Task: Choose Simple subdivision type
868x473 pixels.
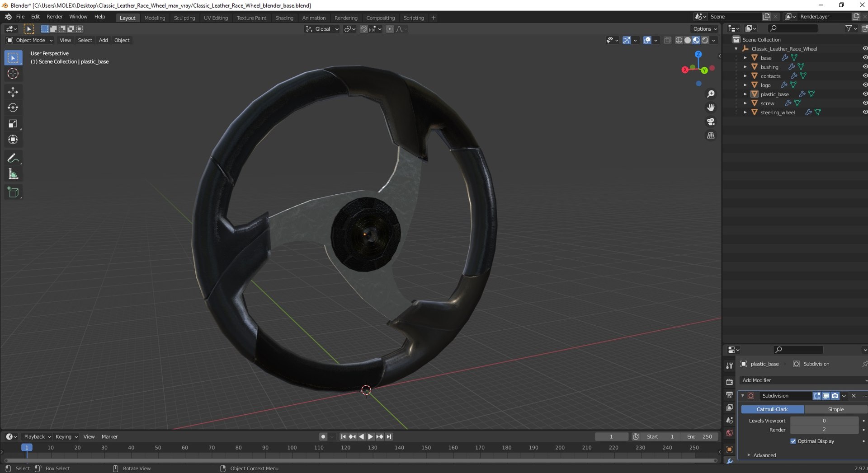Action: pos(835,409)
